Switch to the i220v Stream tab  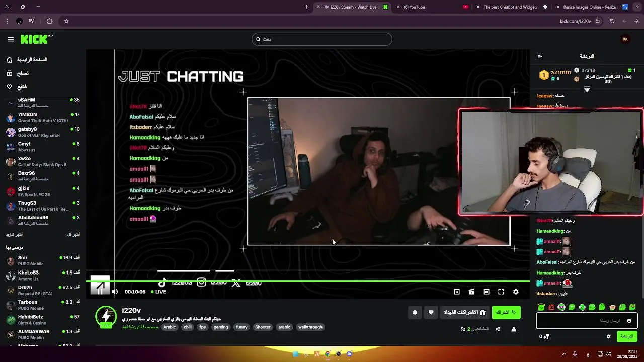coord(352,7)
